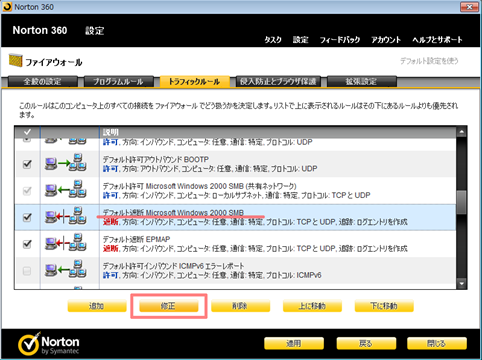Open the フィードバック menu
This screenshot has height=360, width=482.
click(340, 40)
